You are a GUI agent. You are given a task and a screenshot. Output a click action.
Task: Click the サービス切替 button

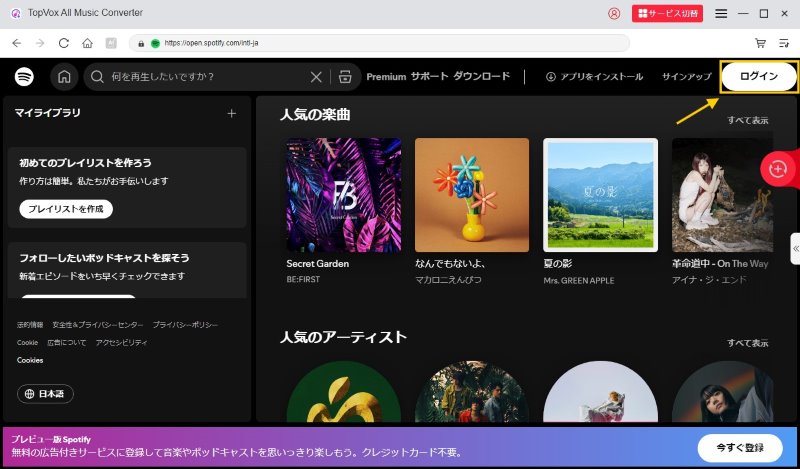(667, 13)
